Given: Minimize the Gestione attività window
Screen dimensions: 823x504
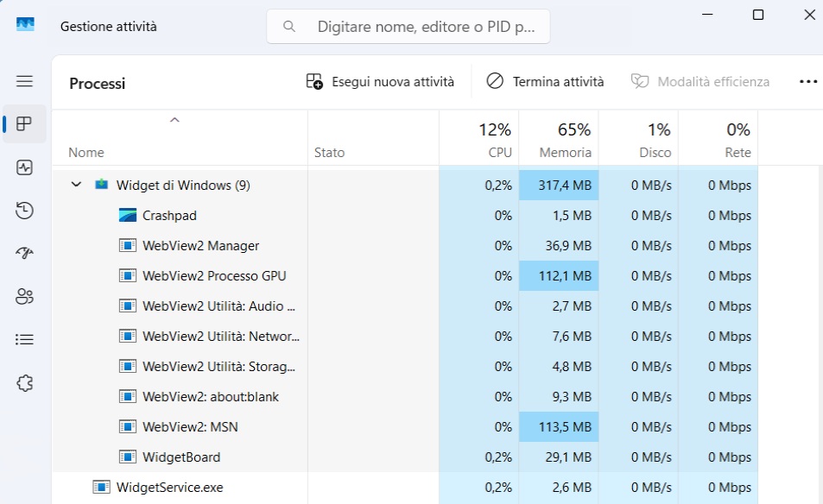Looking at the screenshot, I should 707,15.
